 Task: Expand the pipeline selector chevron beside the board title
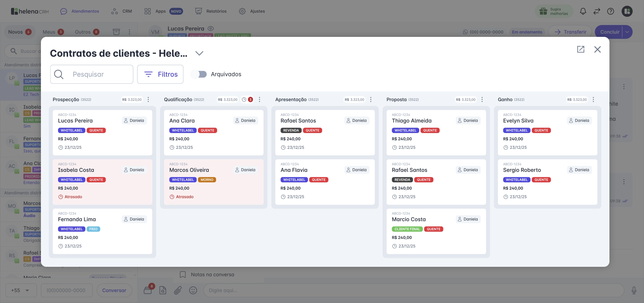point(199,53)
